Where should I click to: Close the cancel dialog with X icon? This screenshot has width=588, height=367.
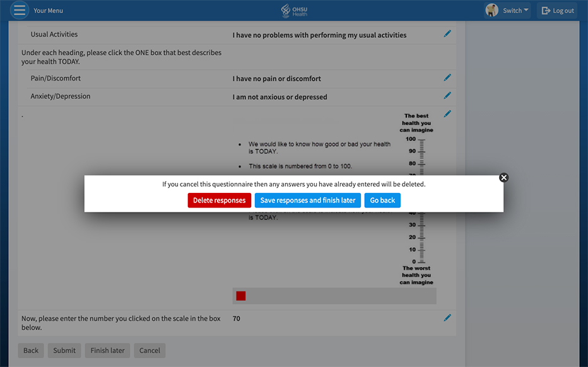(x=503, y=178)
